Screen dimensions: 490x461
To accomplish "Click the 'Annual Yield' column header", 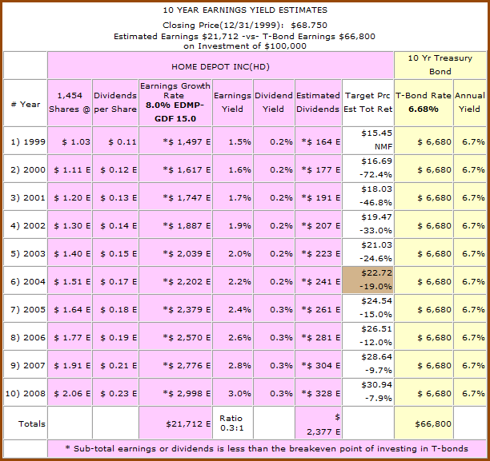I will tap(470, 102).
